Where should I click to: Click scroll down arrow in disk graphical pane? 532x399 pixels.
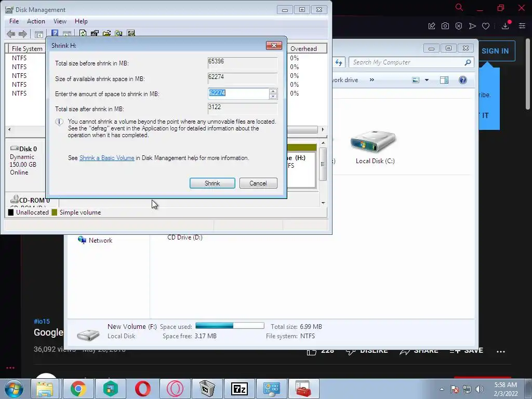(x=323, y=203)
